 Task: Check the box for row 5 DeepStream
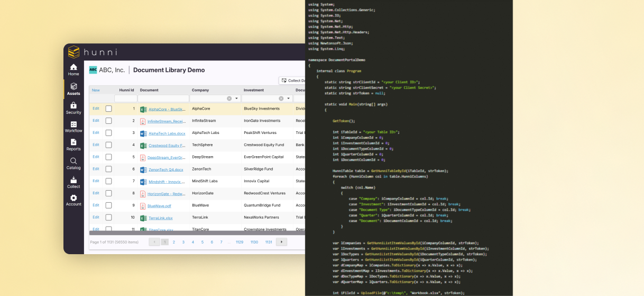[108, 157]
